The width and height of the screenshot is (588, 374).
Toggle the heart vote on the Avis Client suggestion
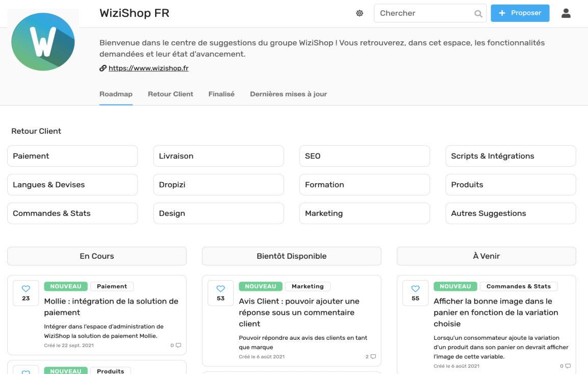[x=220, y=289]
